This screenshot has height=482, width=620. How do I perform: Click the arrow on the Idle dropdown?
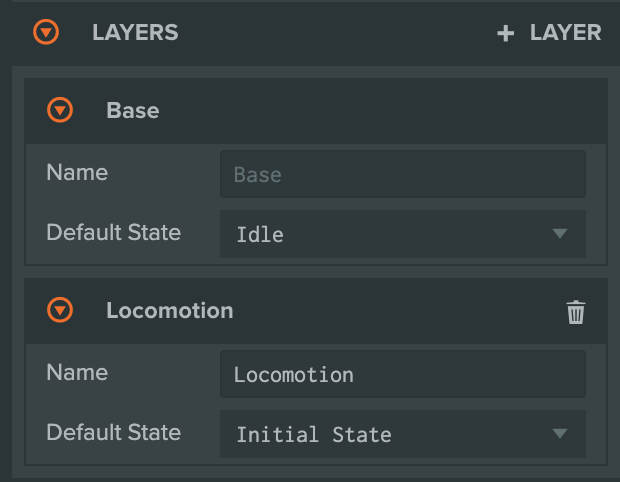[560, 233]
